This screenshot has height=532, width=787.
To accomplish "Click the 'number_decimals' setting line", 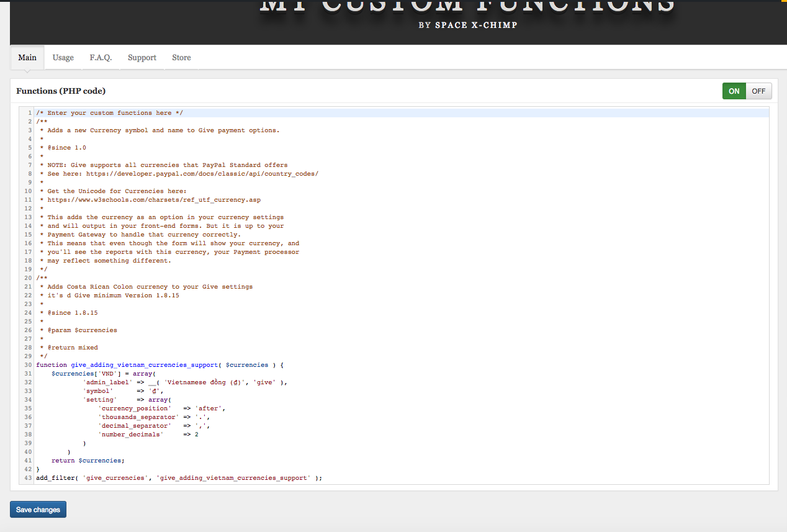I will coord(148,435).
